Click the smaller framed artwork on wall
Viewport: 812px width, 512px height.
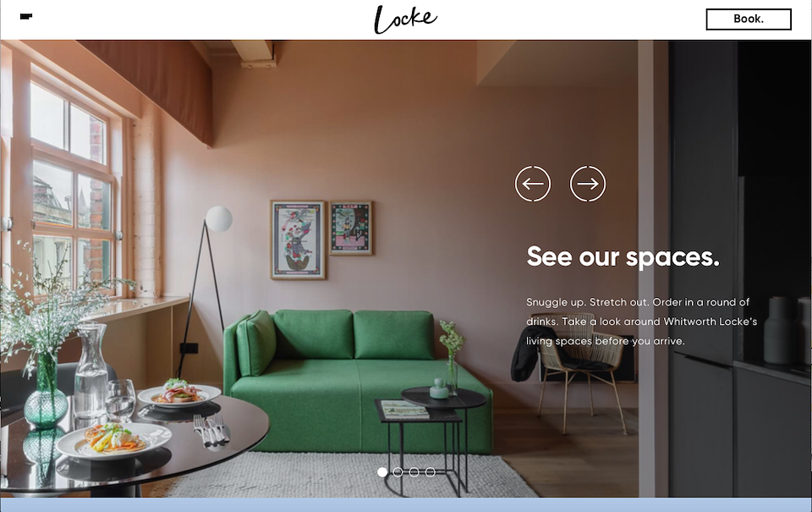coord(351,228)
